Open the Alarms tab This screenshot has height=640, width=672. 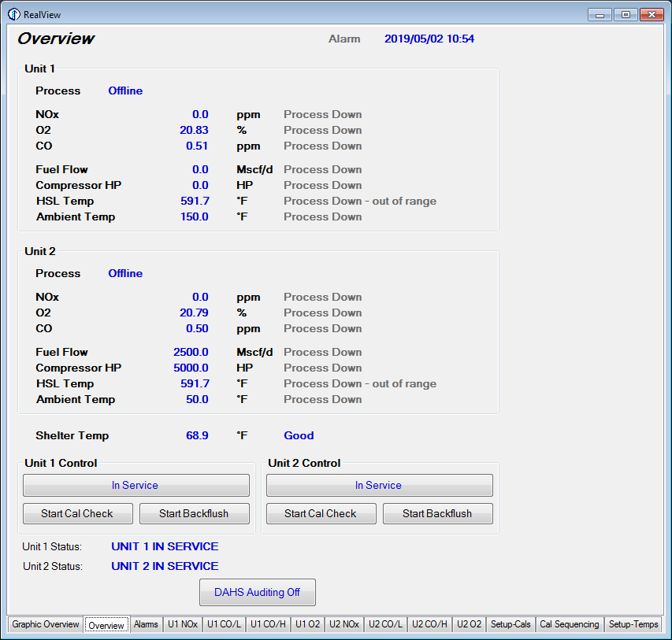146,624
